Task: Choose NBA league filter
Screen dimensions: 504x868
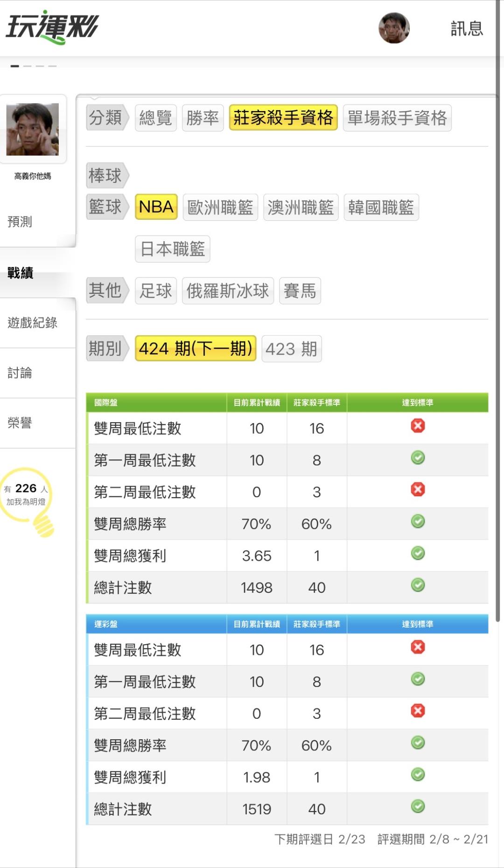Action: [156, 207]
